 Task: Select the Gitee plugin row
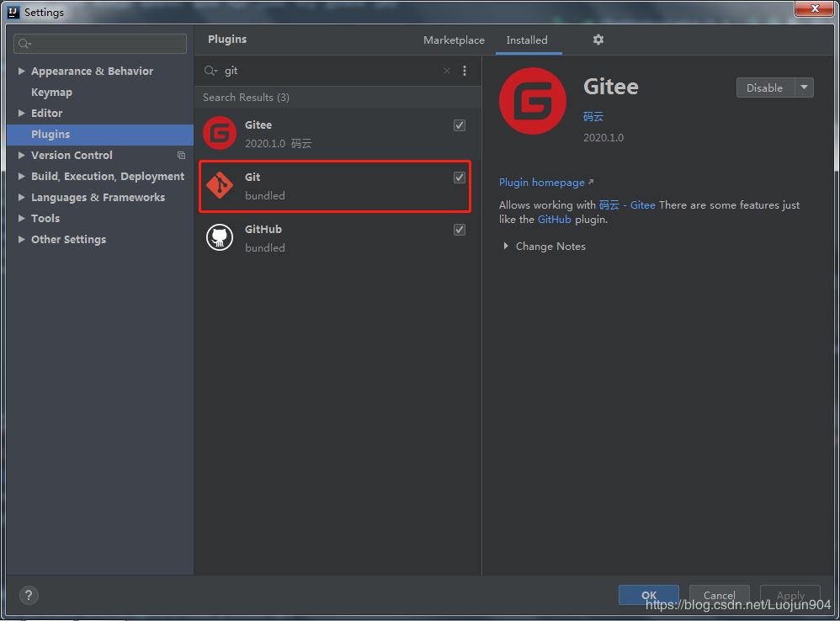pyautogui.click(x=338, y=133)
